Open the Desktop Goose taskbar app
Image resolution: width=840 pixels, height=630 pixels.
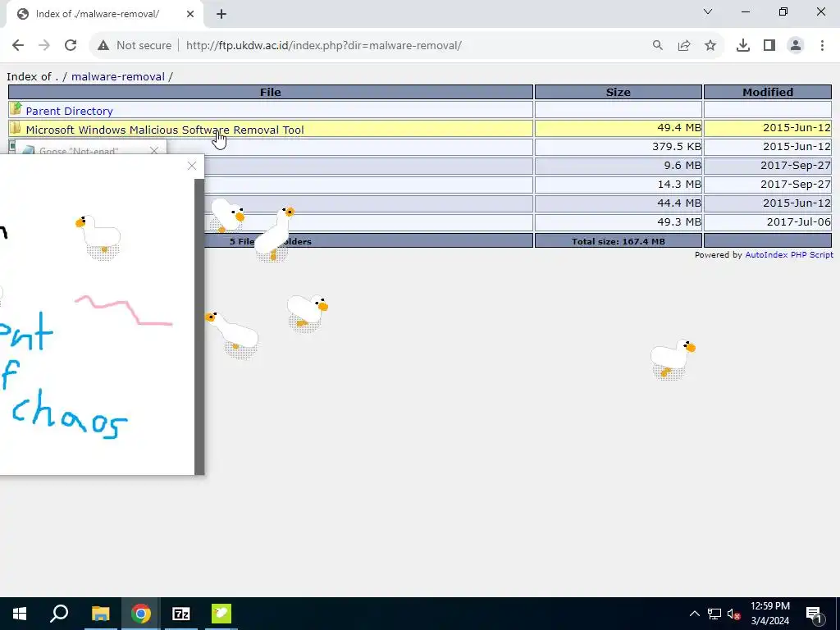pyautogui.click(x=221, y=614)
